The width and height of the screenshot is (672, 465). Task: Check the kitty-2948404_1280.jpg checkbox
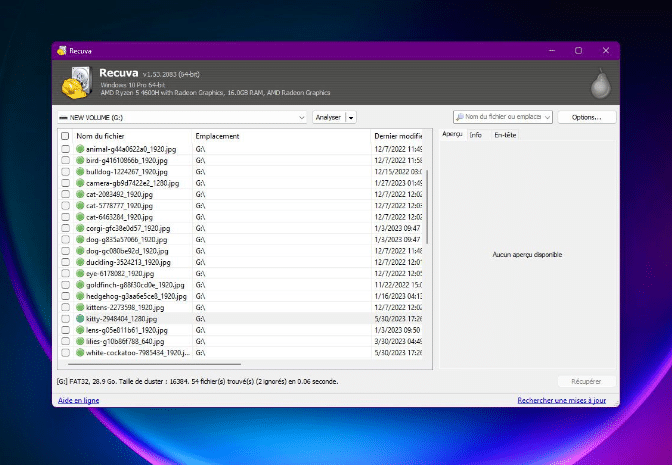pyautogui.click(x=65, y=318)
